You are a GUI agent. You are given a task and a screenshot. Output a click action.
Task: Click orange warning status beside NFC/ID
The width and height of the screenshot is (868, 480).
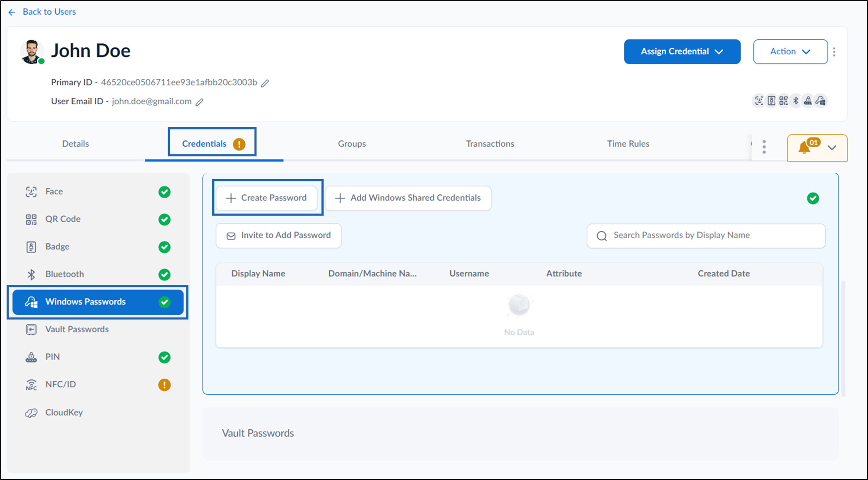coord(165,385)
